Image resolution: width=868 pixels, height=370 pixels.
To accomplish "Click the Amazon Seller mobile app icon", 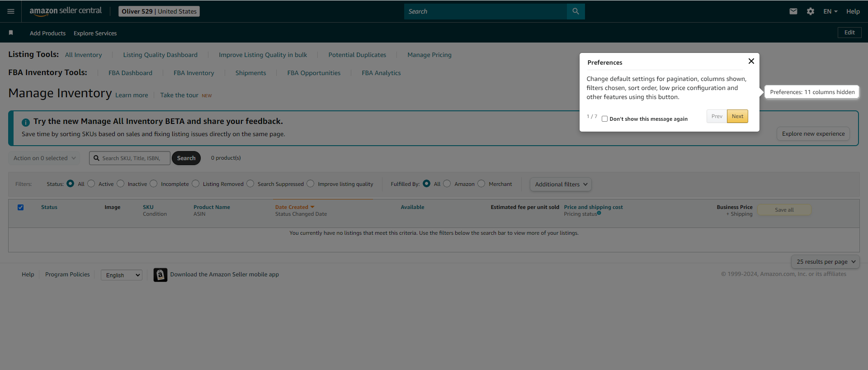I will click(x=160, y=275).
